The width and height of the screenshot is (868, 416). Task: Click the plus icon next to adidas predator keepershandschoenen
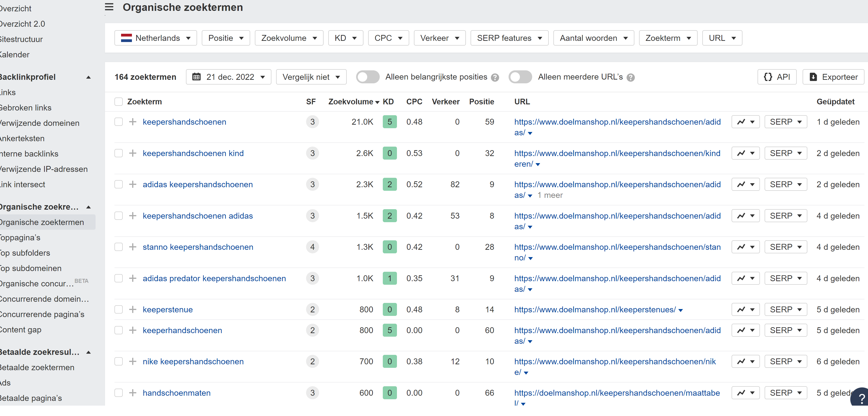133,278
